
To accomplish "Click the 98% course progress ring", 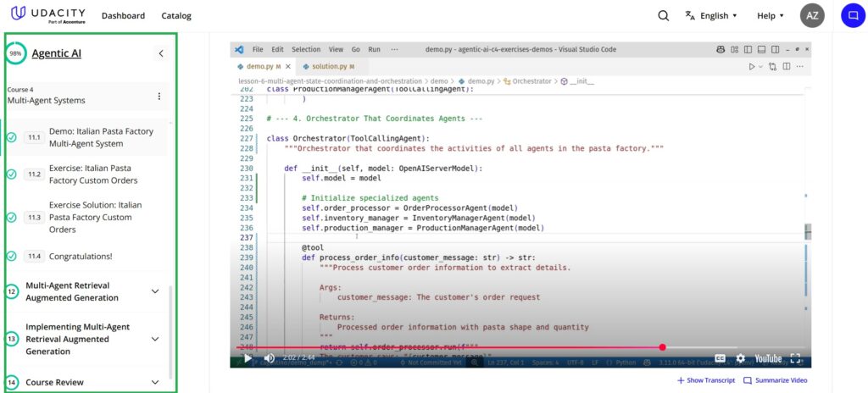I will point(15,53).
